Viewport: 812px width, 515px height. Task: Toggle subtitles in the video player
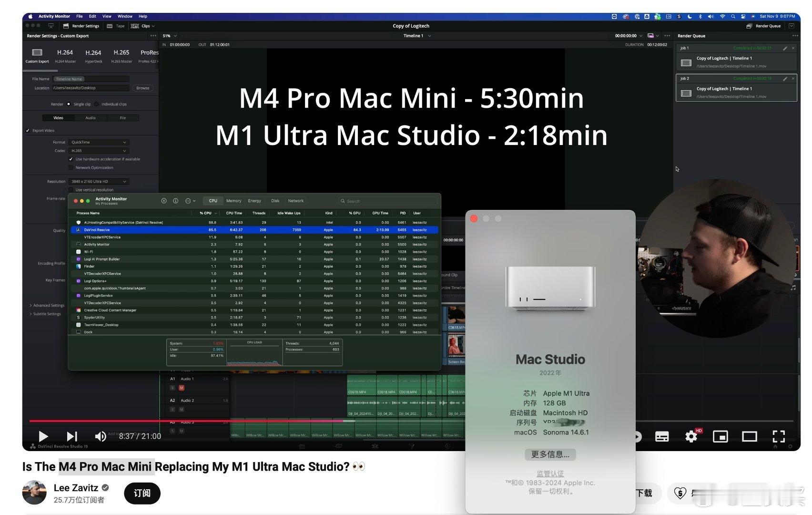pos(662,436)
